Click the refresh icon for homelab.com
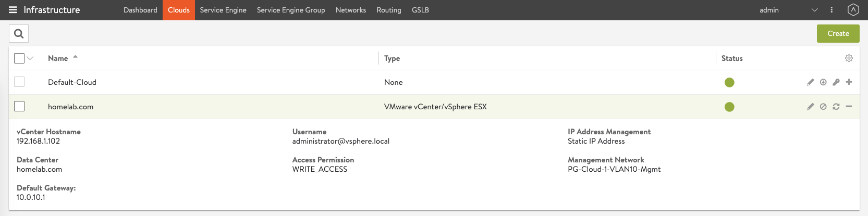The width and height of the screenshot is (868, 216). [836, 107]
